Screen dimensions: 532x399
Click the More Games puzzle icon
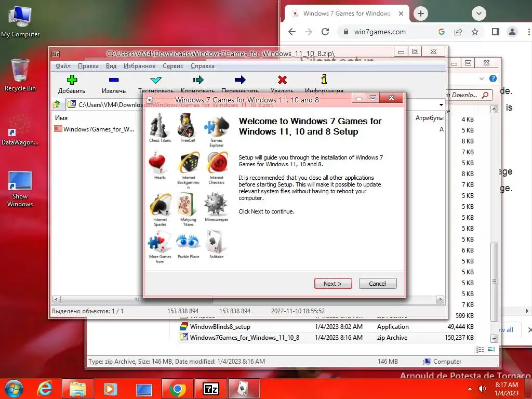[159, 242]
